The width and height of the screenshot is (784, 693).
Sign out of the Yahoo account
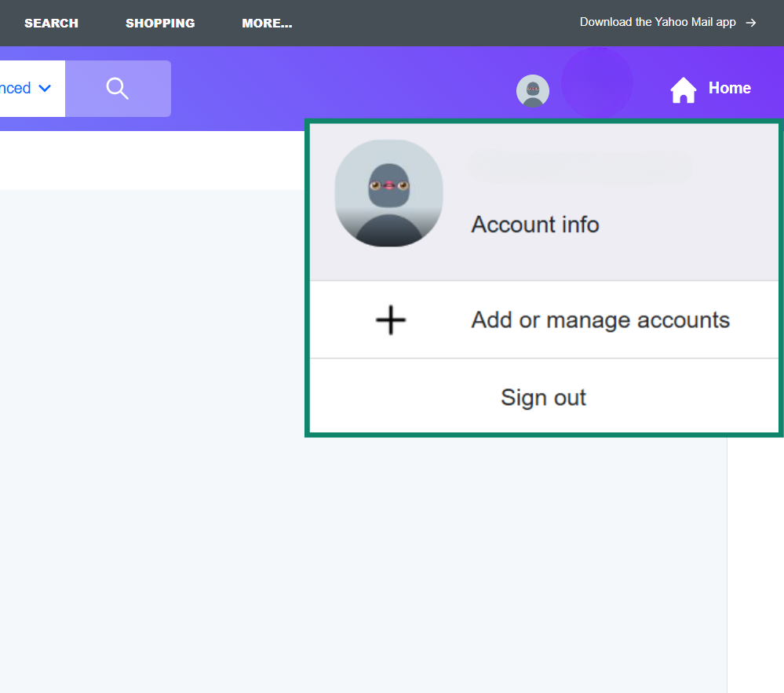pos(543,397)
